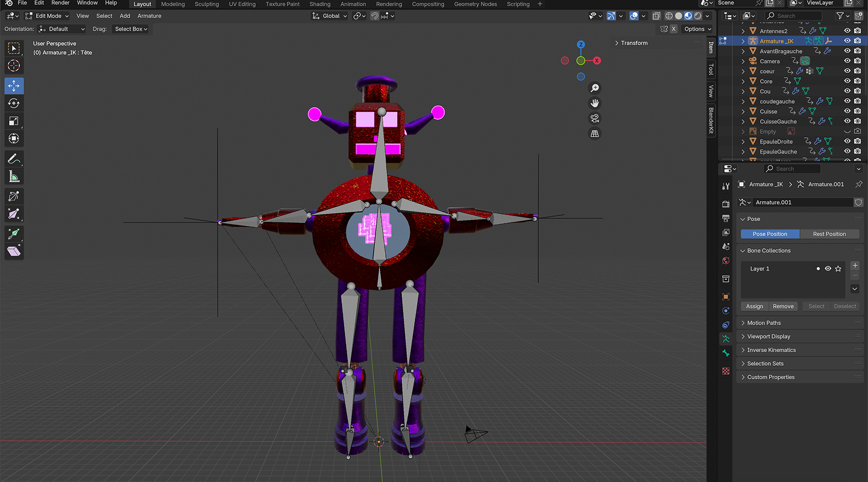The width and height of the screenshot is (868, 482).
Task: Toggle camera view with the camera gizmo
Action: coord(595,118)
